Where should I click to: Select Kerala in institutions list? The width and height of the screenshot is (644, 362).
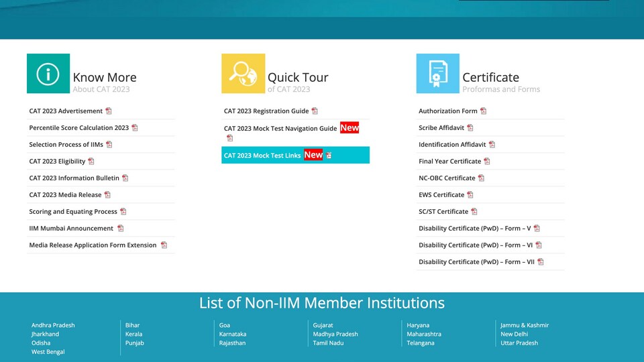(133, 334)
